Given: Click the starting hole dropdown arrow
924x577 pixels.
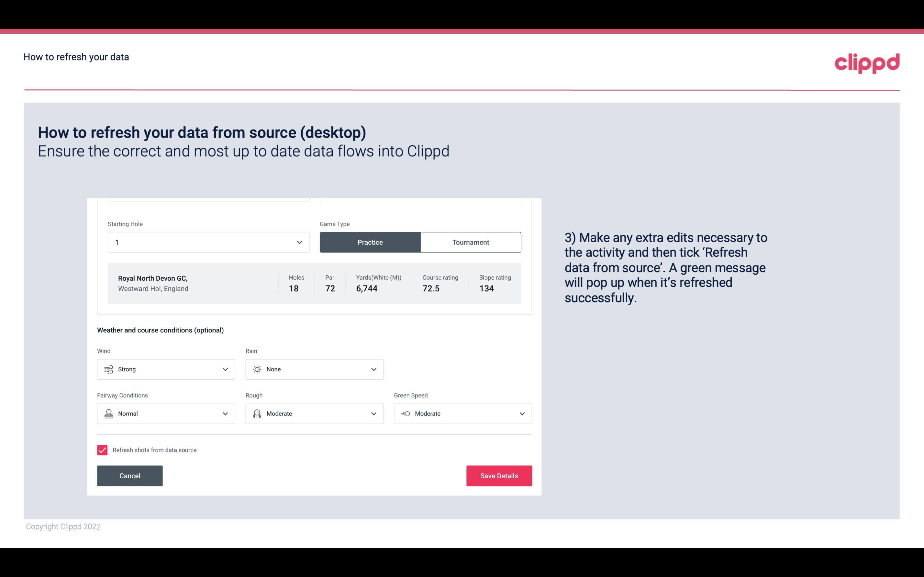Looking at the screenshot, I should (x=299, y=242).
